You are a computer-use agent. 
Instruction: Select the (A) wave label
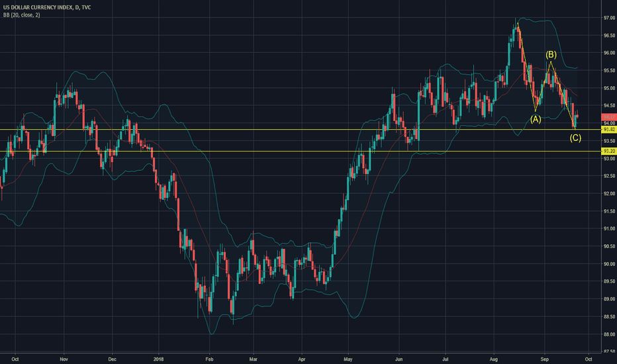click(536, 119)
